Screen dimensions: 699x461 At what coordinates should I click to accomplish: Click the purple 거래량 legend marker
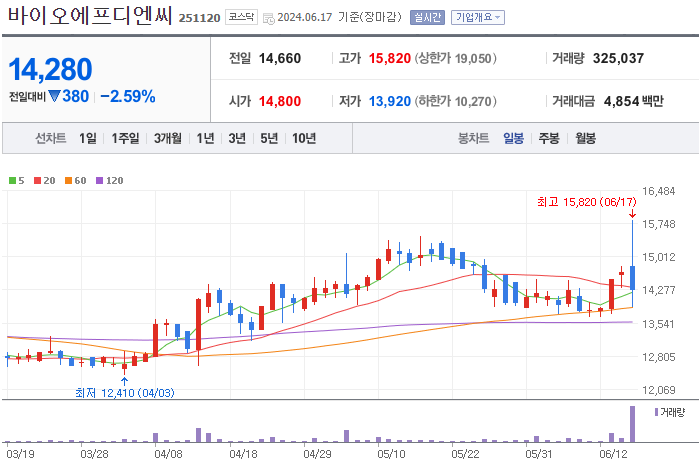coord(656,412)
